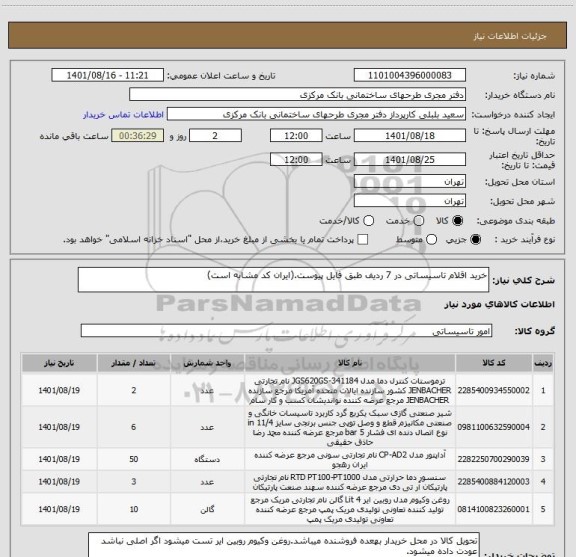Viewport: 576px width, 557px height.
Task: Open the اطلاعات تماس خریدار link
Action: pyautogui.click(x=123, y=115)
